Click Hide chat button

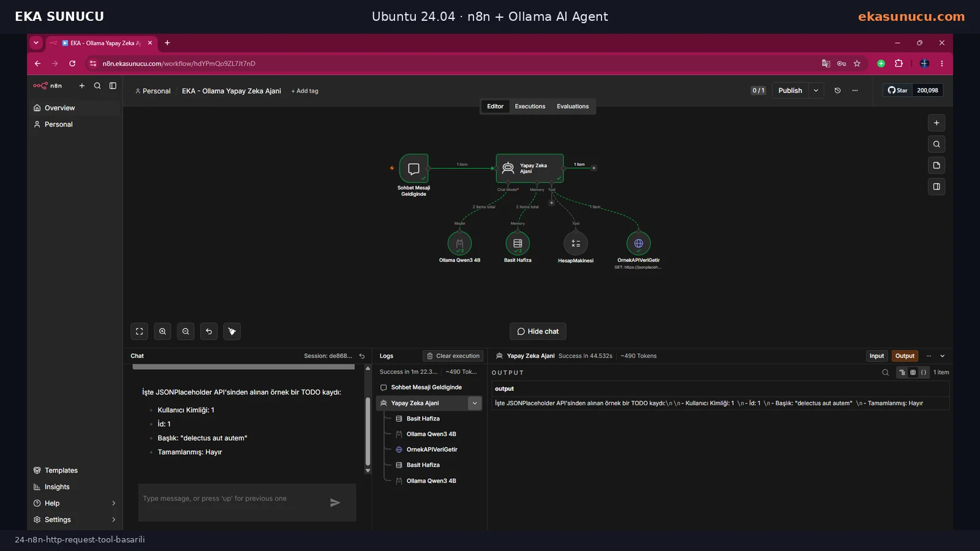538,331
